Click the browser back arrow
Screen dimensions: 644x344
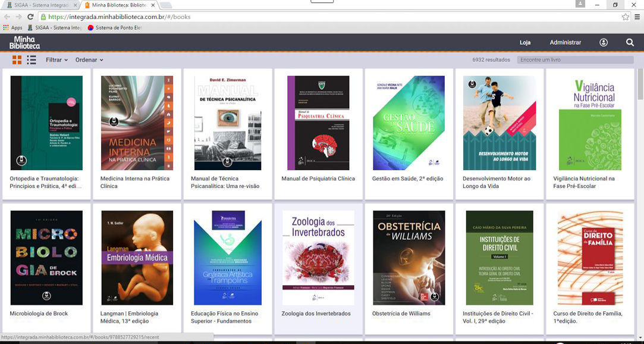click(7, 17)
